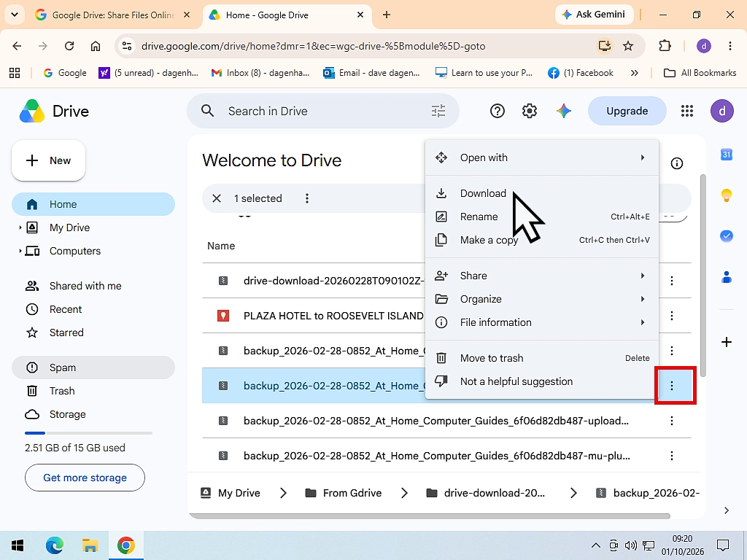The width and height of the screenshot is (747, 560).
Task: Click the Upgrade button
Action: point(627,111)
